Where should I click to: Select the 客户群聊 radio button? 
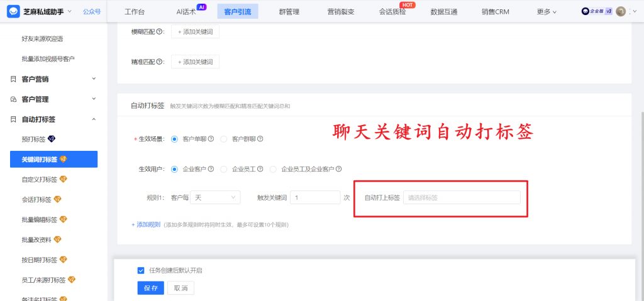[224, 139]
